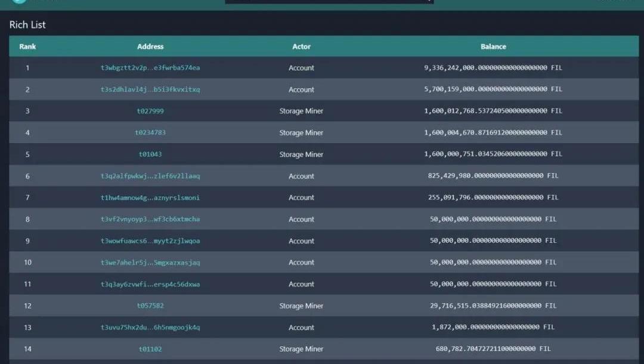Open address t3vf2vnyoyp3...wf3cb6xtmcha
644x364 pixels.
(x=150, y=219)
